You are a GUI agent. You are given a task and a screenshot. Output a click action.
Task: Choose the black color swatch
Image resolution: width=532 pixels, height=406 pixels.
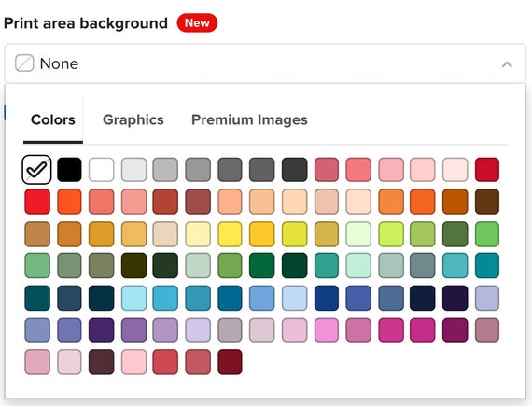(x=69, y=170)
